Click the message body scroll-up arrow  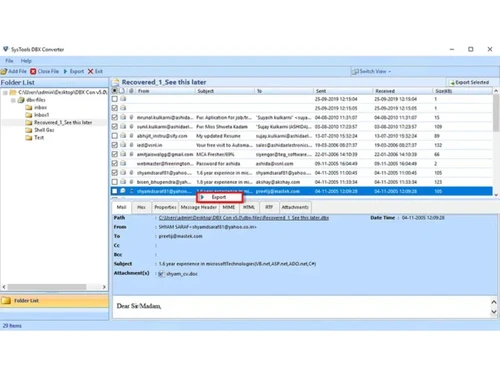point(494,302)
